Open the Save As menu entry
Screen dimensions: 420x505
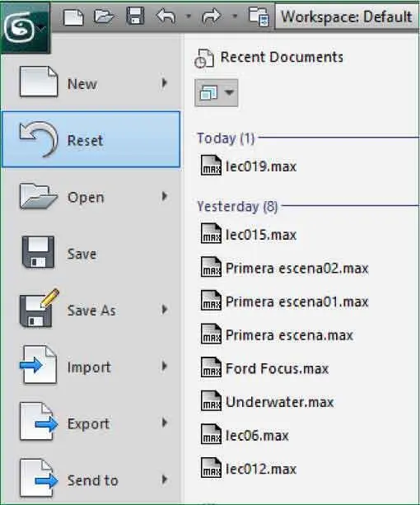coord(91,310)
